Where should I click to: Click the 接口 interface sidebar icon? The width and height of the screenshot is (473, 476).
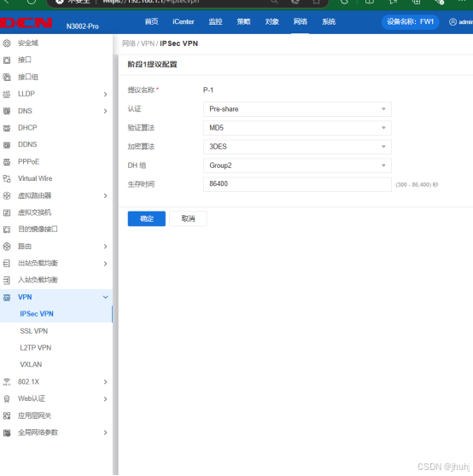pos(7,60)
